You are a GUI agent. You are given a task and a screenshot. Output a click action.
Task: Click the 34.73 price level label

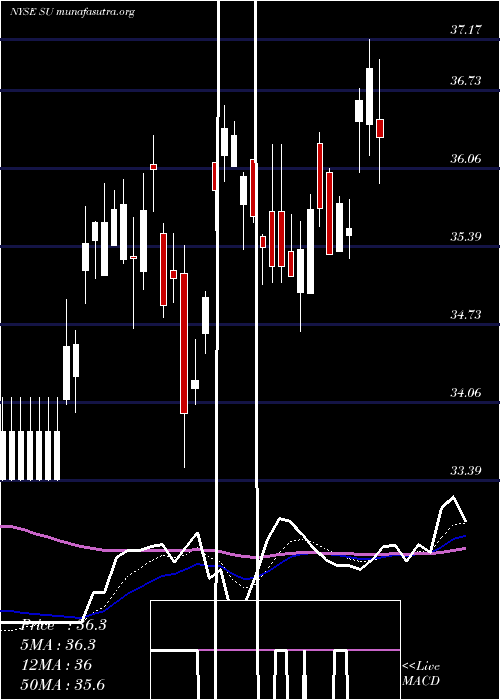(466, 315)
